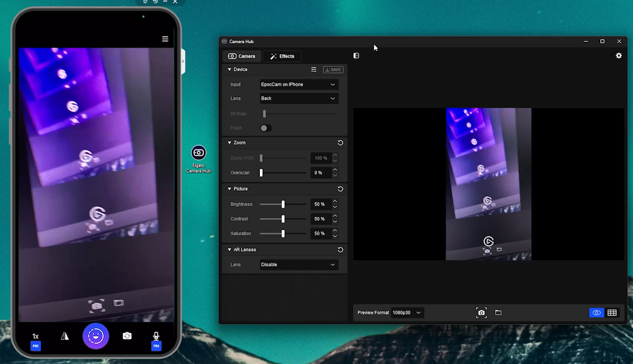Click the phone device icon above the preview
This screenshot has height=364, width=633.
point(356,55)
